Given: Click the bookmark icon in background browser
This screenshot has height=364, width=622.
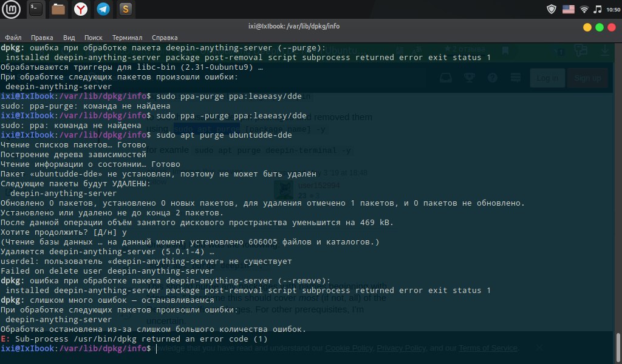Looking at the screenshot, I should coord(505,51).
